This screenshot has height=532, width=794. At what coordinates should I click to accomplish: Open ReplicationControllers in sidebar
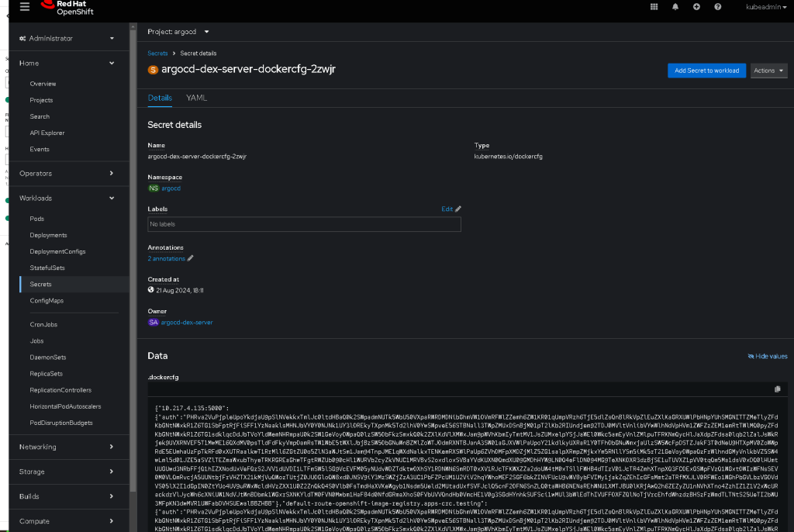[60, 390]
